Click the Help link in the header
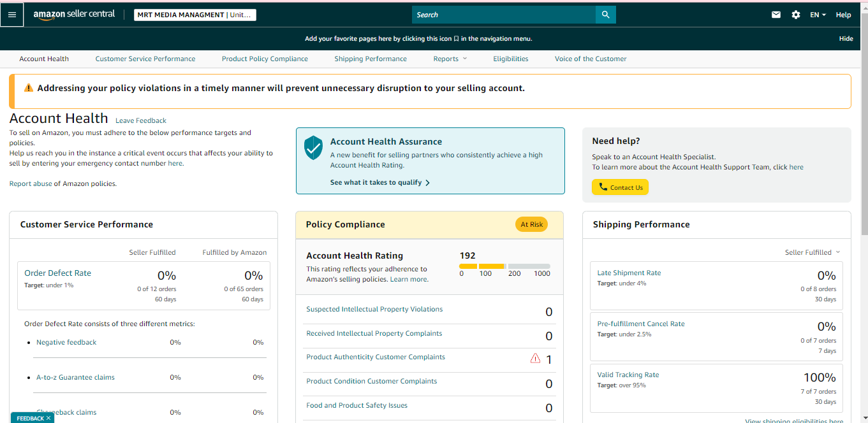Viewport: 868px width, 423px height. pyautogui.click(x=843, y=15)
